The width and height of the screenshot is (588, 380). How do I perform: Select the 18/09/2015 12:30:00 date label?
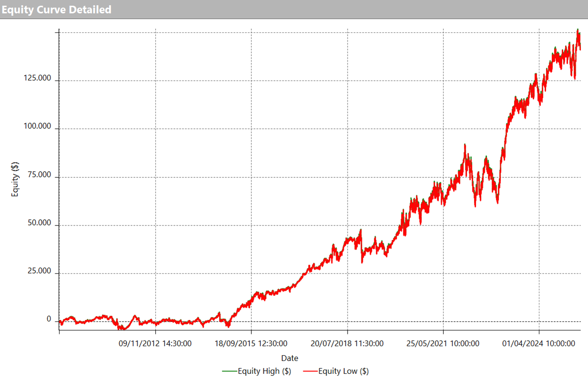pyautogui.click(x=251, y=343)
